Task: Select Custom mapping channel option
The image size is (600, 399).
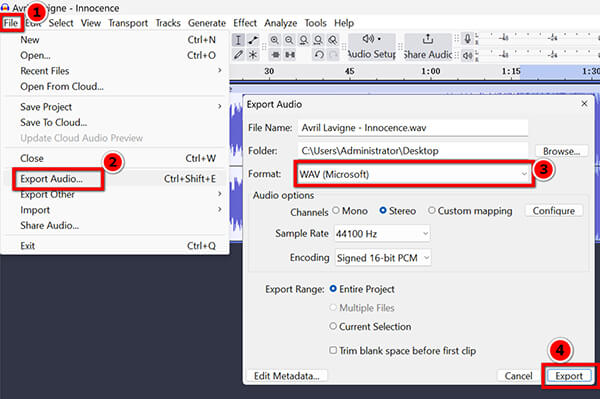Action: (470, 211)
